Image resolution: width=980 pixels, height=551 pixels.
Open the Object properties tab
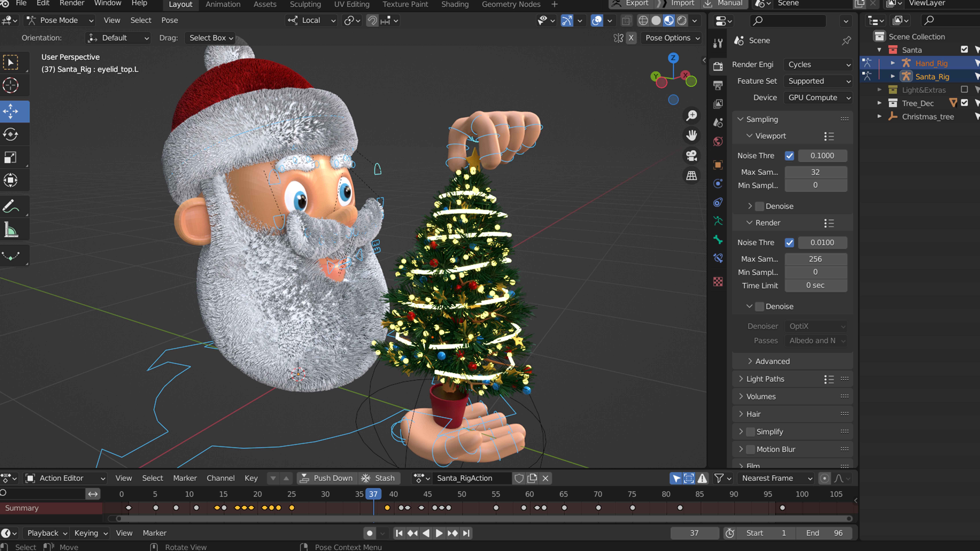(718, 165)
